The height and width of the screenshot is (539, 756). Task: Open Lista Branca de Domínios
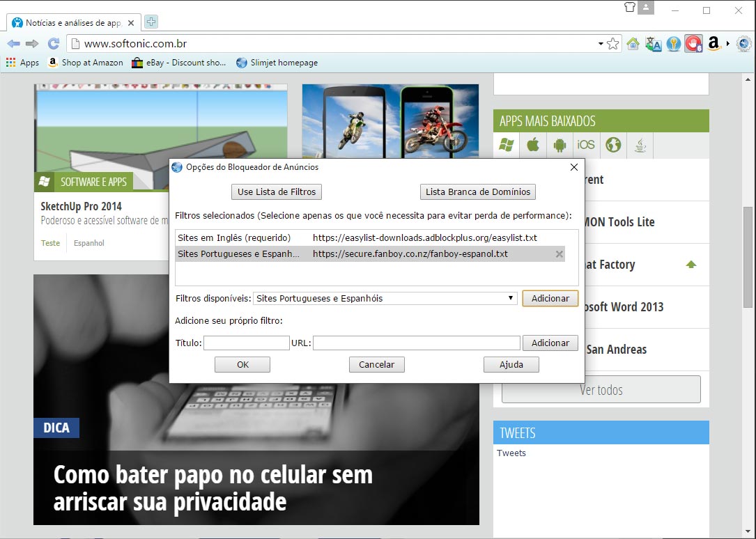point(478,192)
